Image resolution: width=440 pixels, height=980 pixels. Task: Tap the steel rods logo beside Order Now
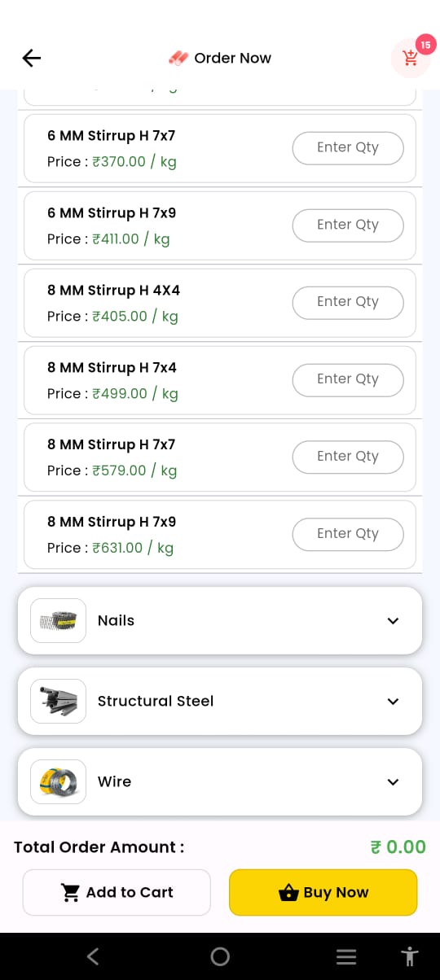coord(178,58)
